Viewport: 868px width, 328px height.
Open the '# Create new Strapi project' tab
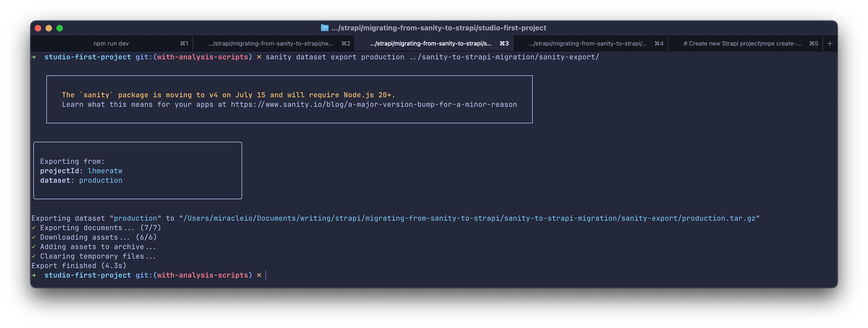coord(745,43)
